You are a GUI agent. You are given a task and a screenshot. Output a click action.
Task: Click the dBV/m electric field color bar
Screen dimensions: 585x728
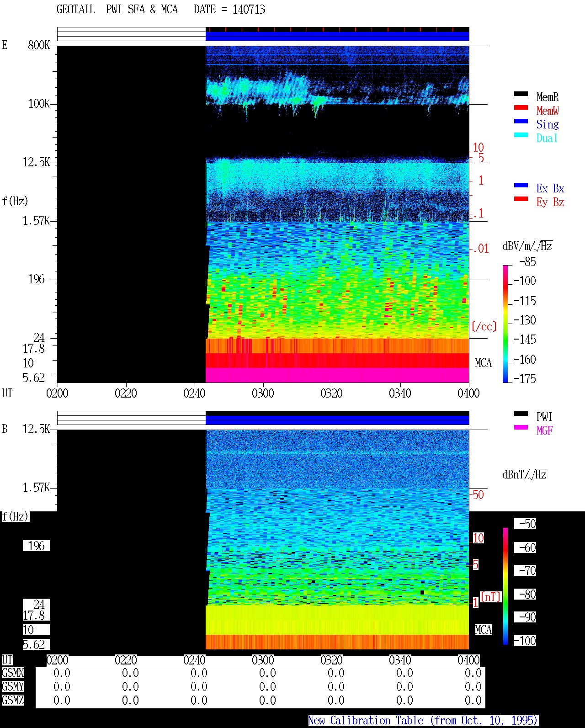505,324
